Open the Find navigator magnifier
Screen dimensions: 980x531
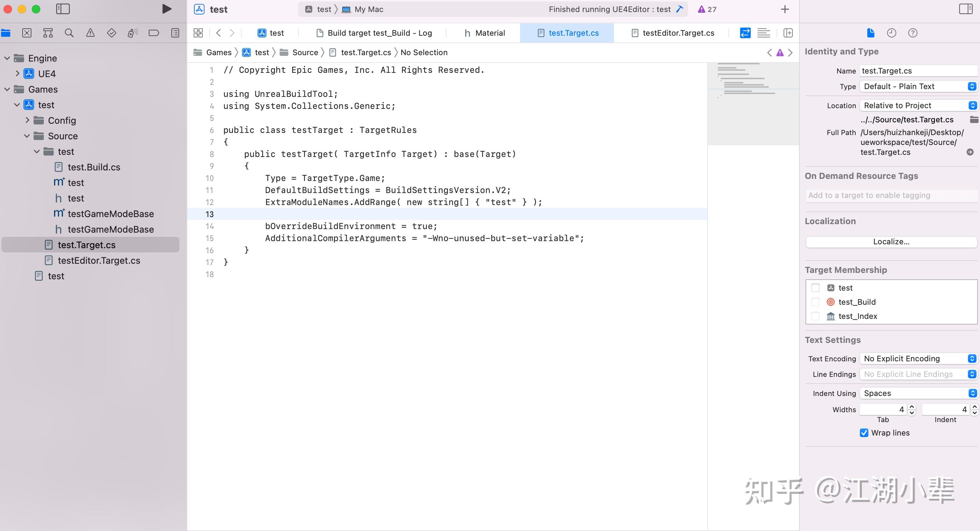tap(69, 33)
